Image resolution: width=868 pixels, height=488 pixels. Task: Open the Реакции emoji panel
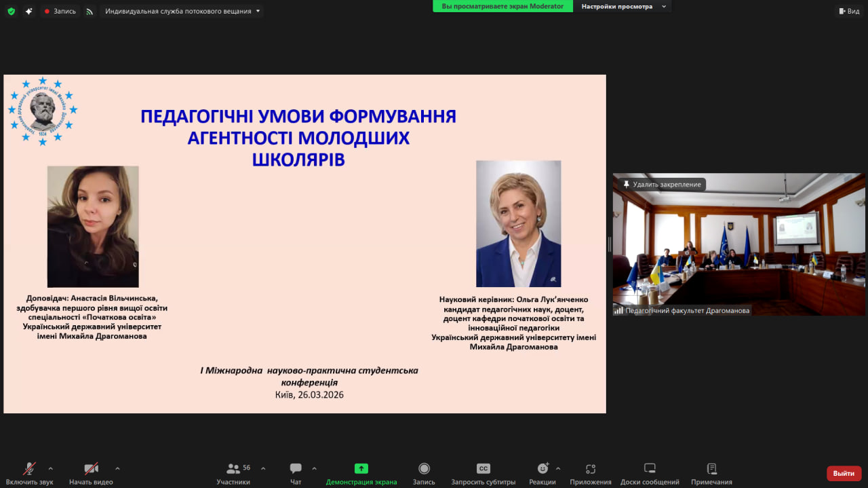tap(542, 472)
